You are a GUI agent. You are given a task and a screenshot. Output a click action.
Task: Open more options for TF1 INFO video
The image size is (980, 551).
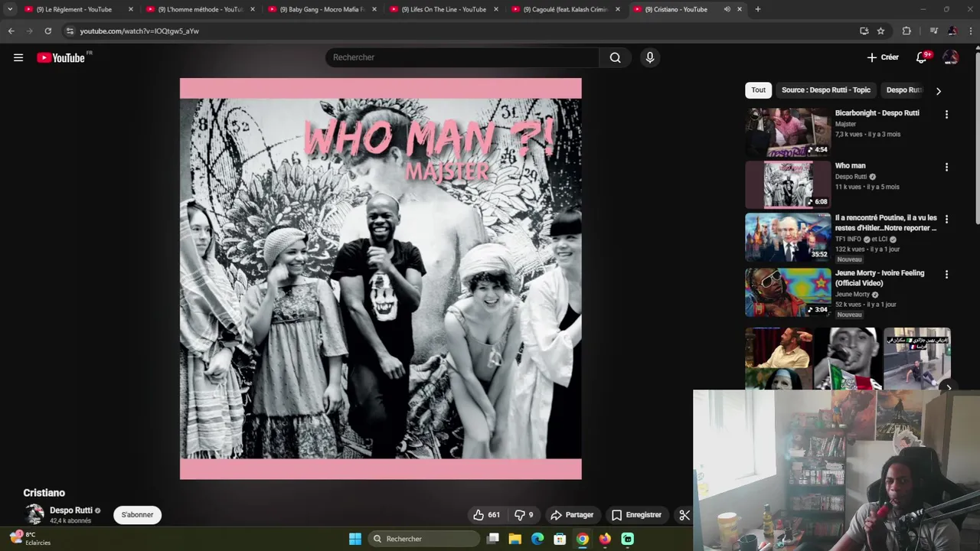(946, 219)
